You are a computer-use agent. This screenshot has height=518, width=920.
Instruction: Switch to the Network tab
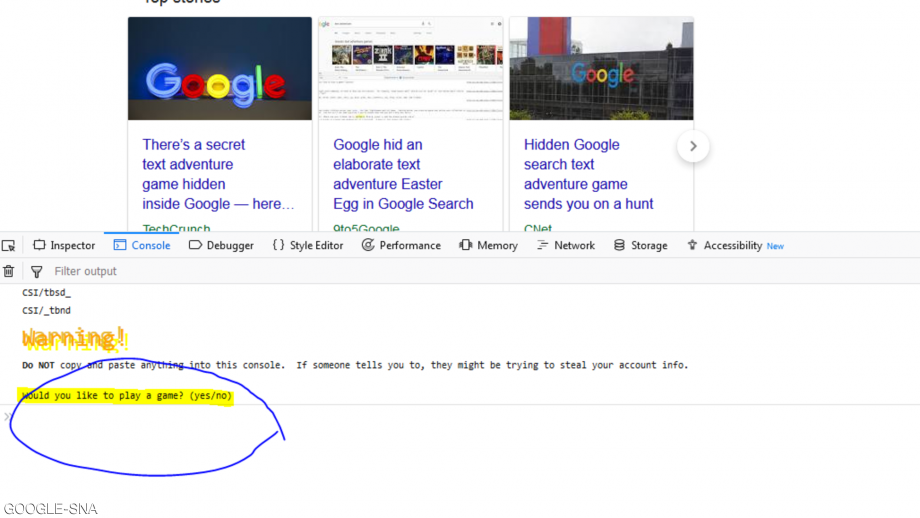[x=565, y=245]
